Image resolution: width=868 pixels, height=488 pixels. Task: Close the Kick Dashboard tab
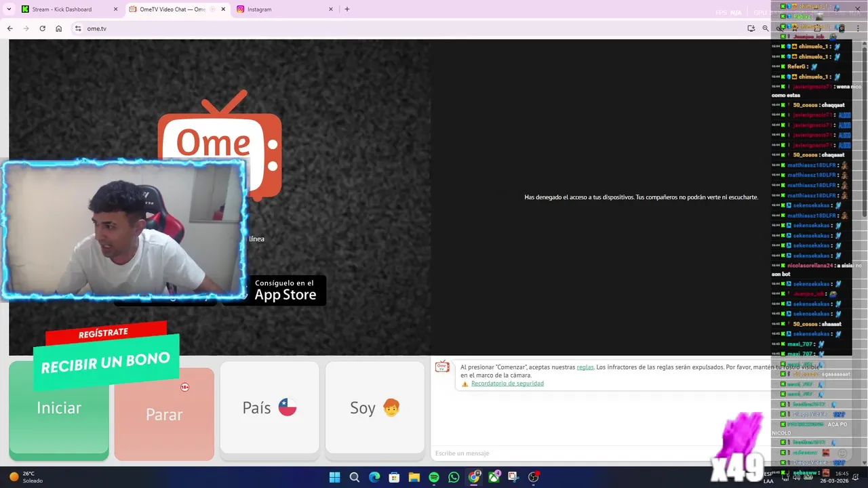pyautogui.click(x=115, y=9)
